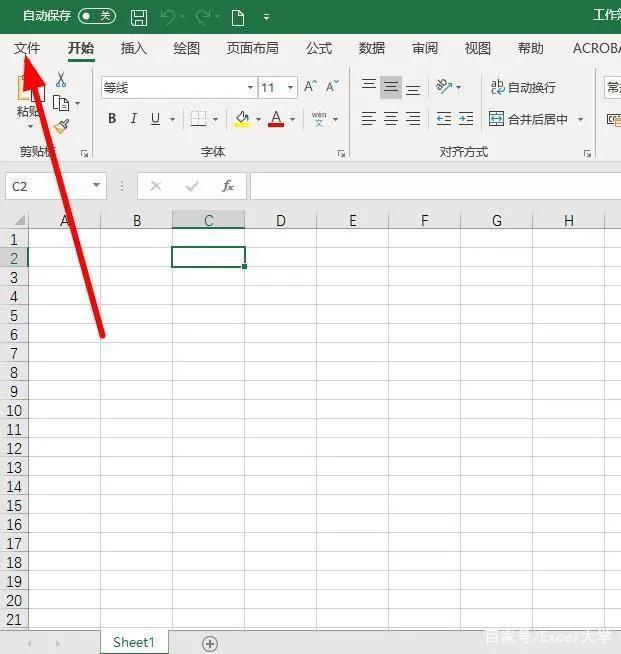Click the New Document icon in title bar
621x654 pixels.
pos(238,17)
